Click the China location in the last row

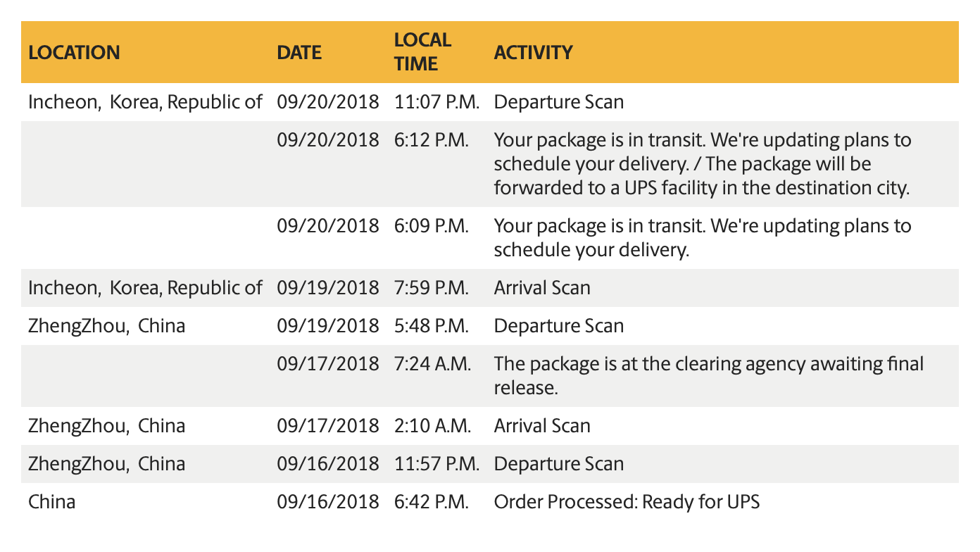51,502
